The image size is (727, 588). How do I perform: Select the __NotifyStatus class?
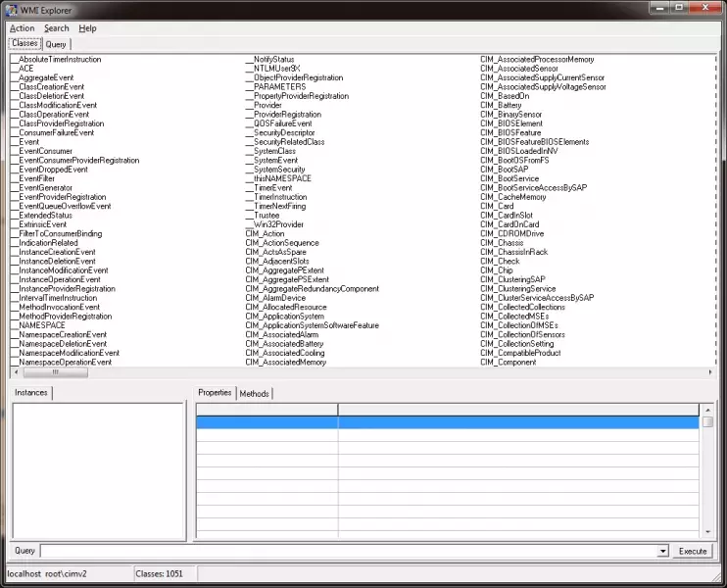[x=269, y=60]
